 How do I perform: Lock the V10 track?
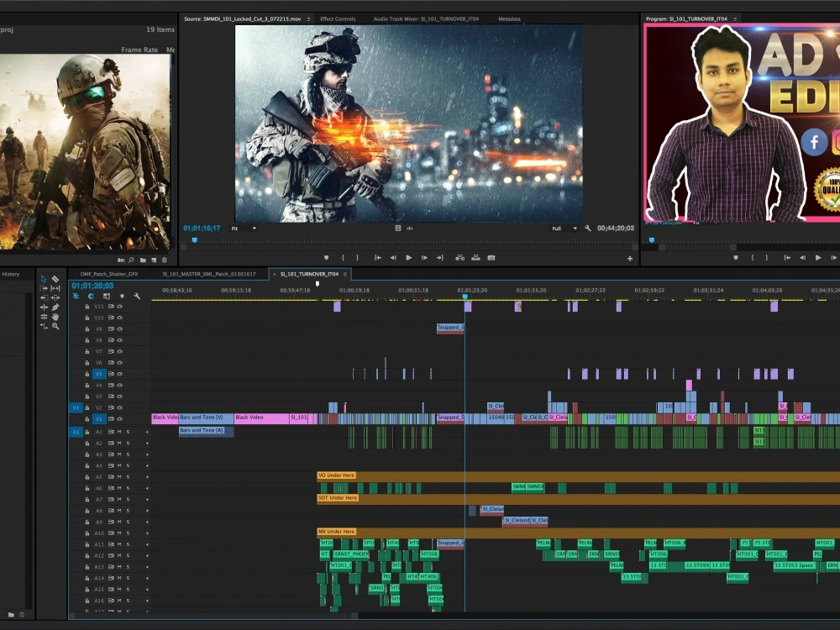click(87, 318)
